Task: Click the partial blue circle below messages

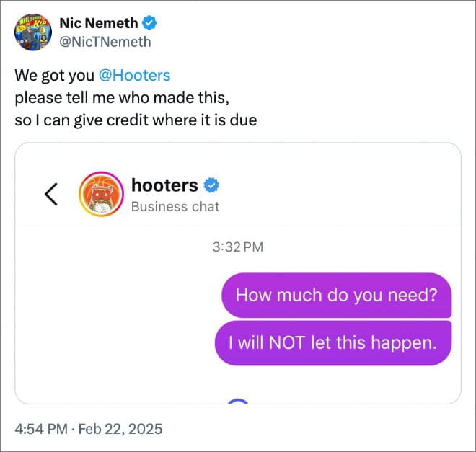Action: pyautogui.click(x=238, y=402)
